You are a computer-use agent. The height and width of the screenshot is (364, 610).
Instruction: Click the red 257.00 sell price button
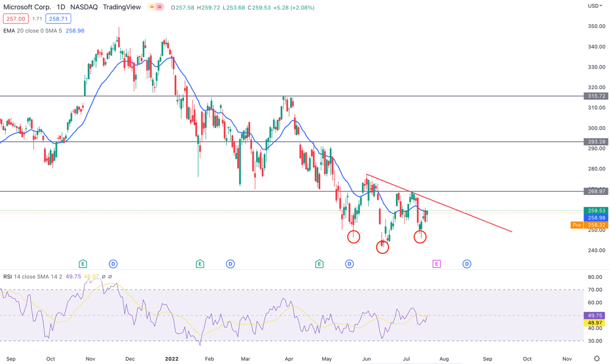pyautogui.click(x=15, y=19)
